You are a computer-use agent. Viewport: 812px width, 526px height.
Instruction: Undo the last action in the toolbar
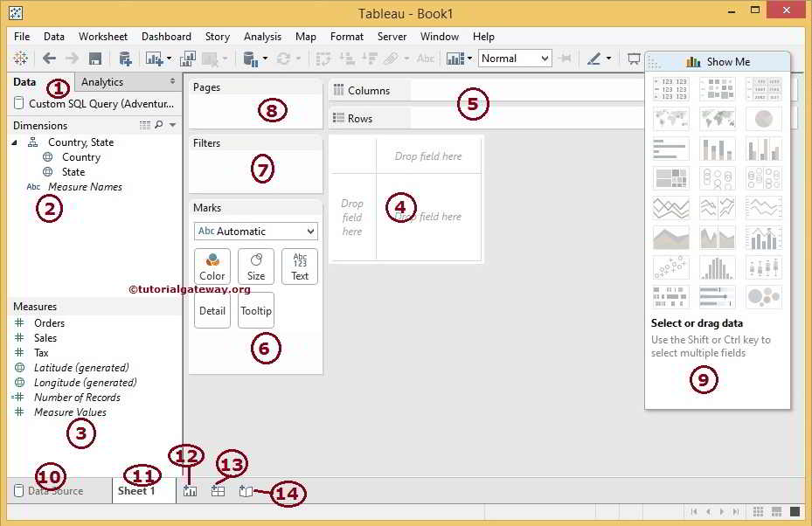point(50,58)
